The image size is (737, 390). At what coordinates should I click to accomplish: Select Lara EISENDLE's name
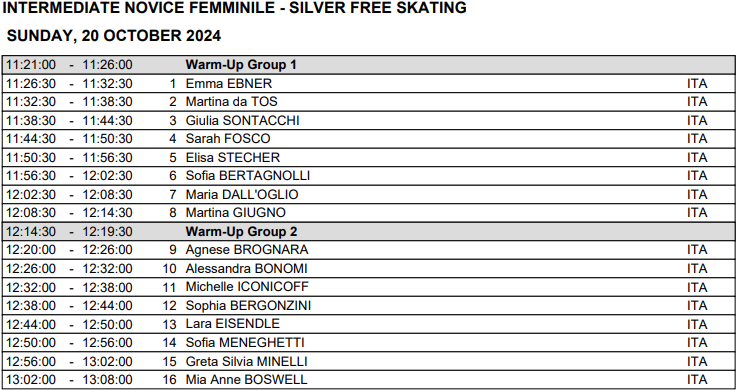click(233, 324)
